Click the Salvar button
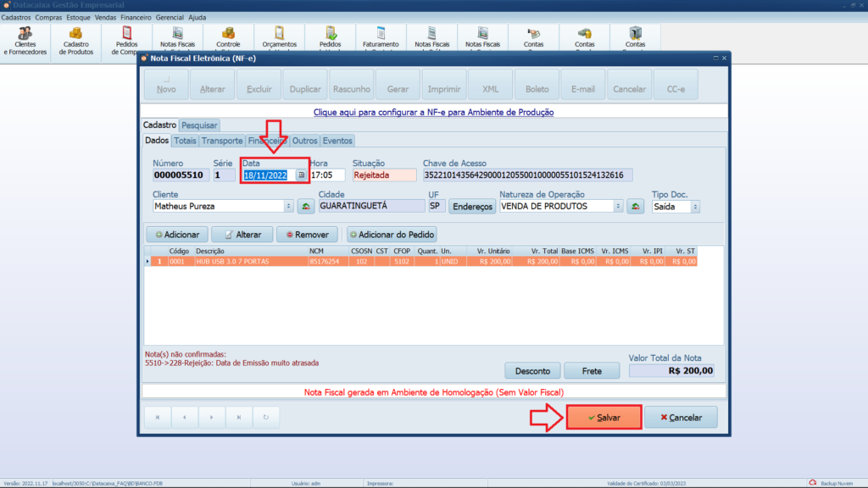The image size is (868, 488). click(x=604, y=418)
